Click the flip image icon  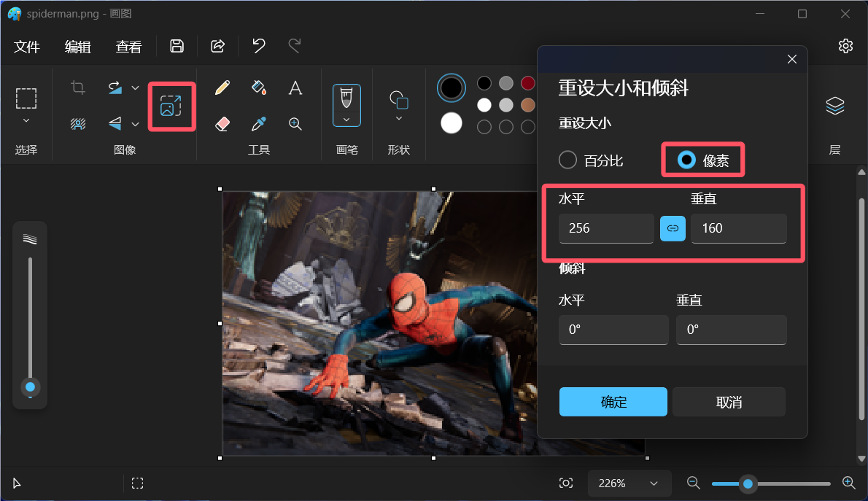coord(115,123)
